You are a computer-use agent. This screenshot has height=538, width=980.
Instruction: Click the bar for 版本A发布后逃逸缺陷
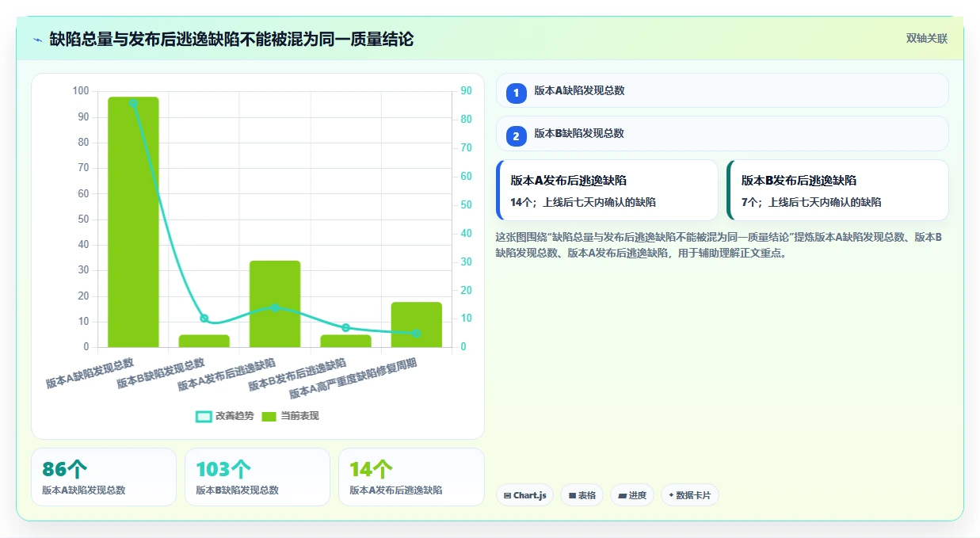(275, 303)
